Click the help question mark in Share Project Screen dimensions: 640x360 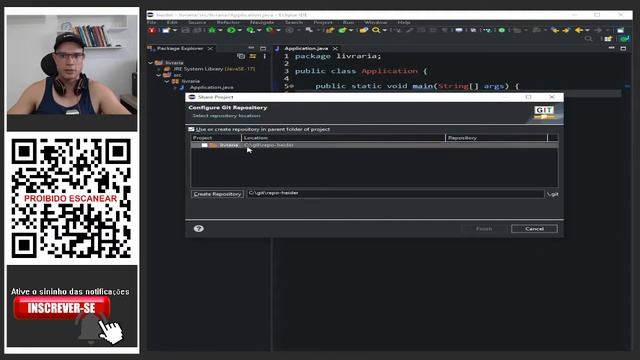click(x=199, y=229)
